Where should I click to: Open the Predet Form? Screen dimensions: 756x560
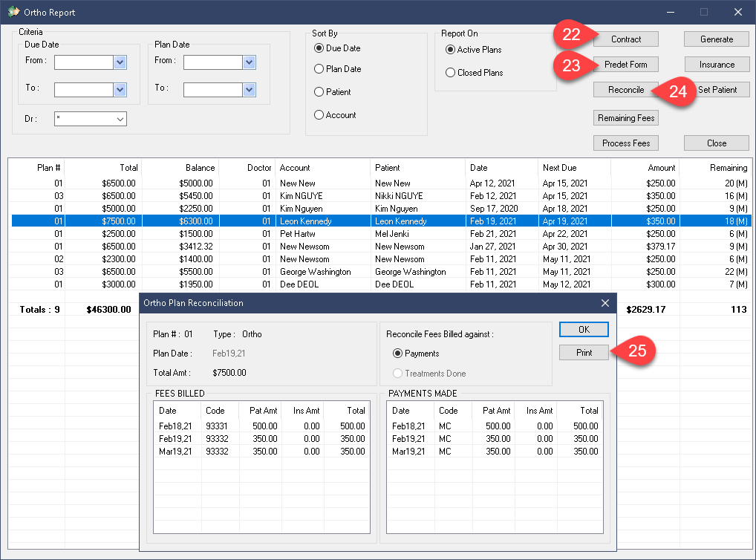(x=626, y=65)
